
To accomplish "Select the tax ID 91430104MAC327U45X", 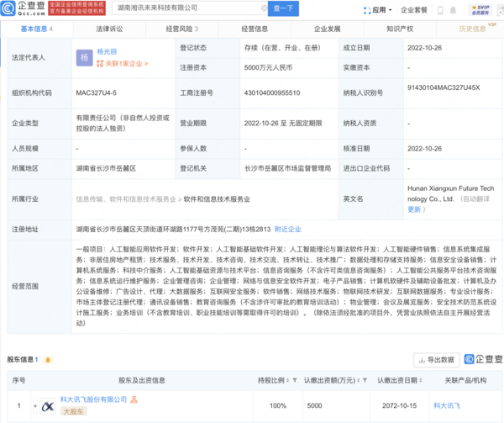I will pos(444,87).
